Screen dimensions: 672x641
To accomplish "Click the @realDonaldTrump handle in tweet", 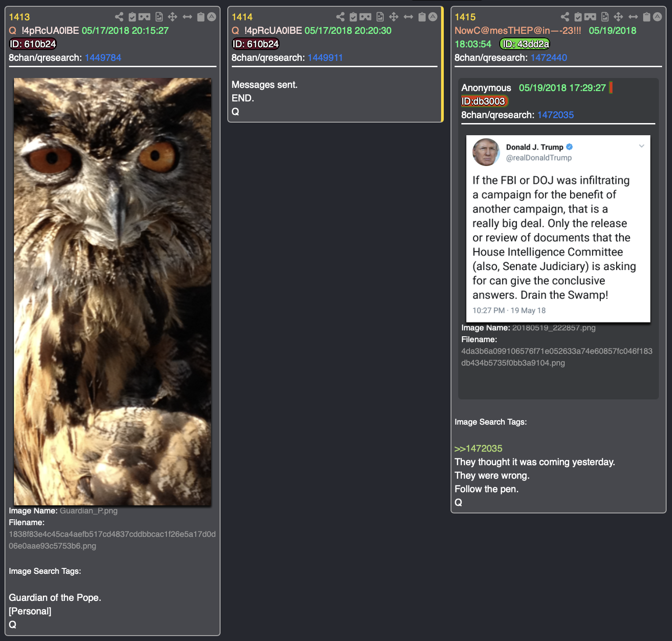I will click(539, 158).
